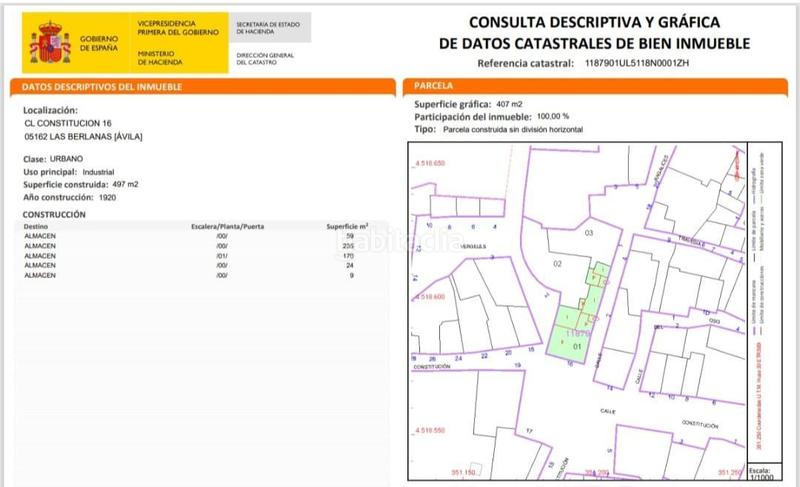Click the 'Escala: 1/1000' box
Image resolution: width=800 pixels, height=487 pixels.
coord(762,473)
